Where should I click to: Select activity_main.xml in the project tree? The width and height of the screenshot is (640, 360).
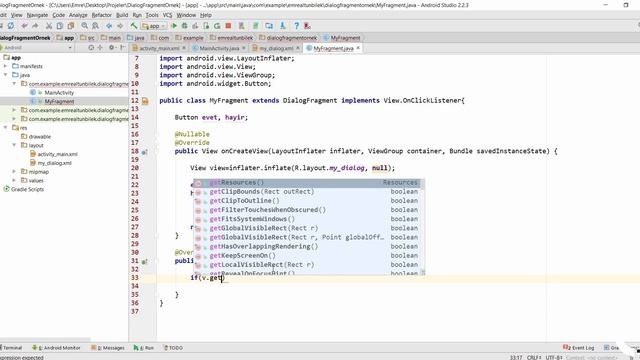click(x=58, y=154)
